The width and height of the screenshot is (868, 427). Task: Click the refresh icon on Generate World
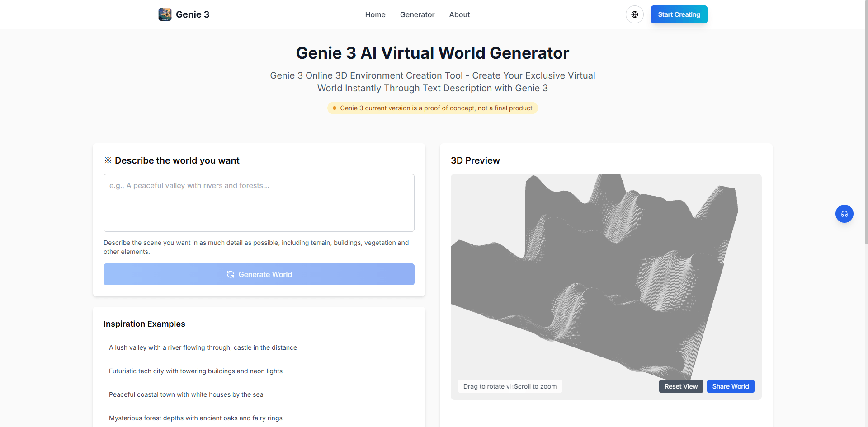tap(231, 274)
